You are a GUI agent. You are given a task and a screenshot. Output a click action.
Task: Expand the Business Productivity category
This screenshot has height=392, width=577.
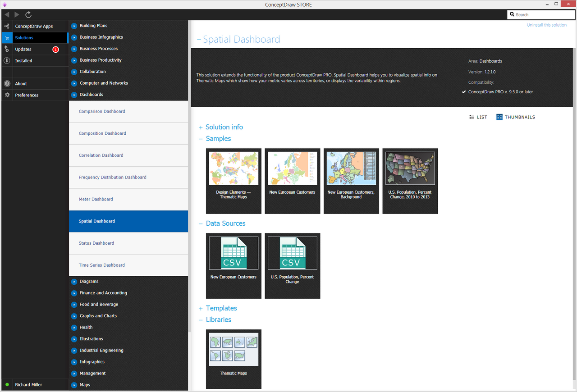click(74, 60)
